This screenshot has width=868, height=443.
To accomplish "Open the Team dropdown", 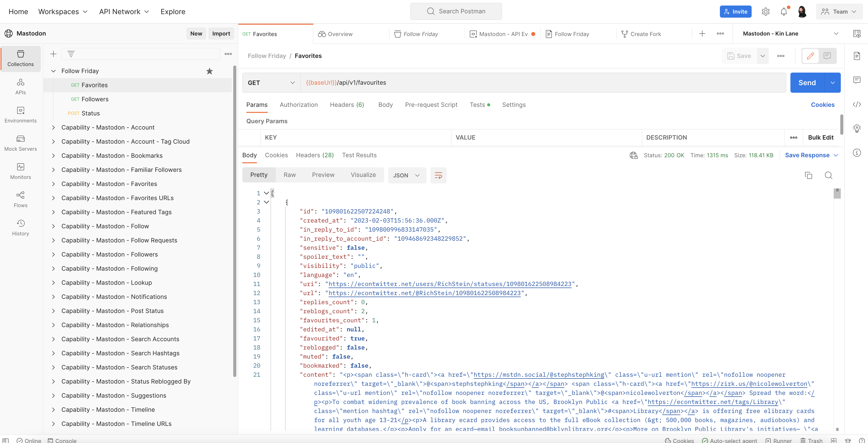I will click(839, 12).
